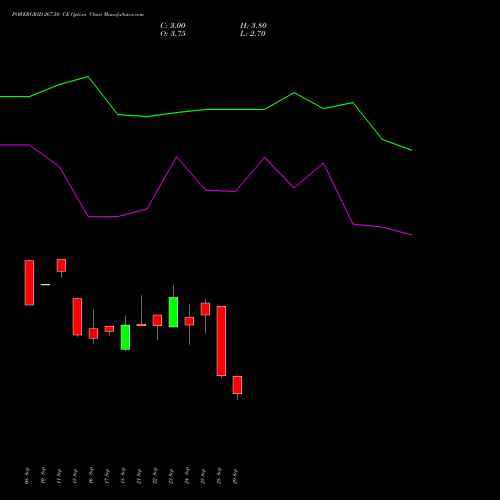Select the '15 Sep' date axis label

pos(75,476)
